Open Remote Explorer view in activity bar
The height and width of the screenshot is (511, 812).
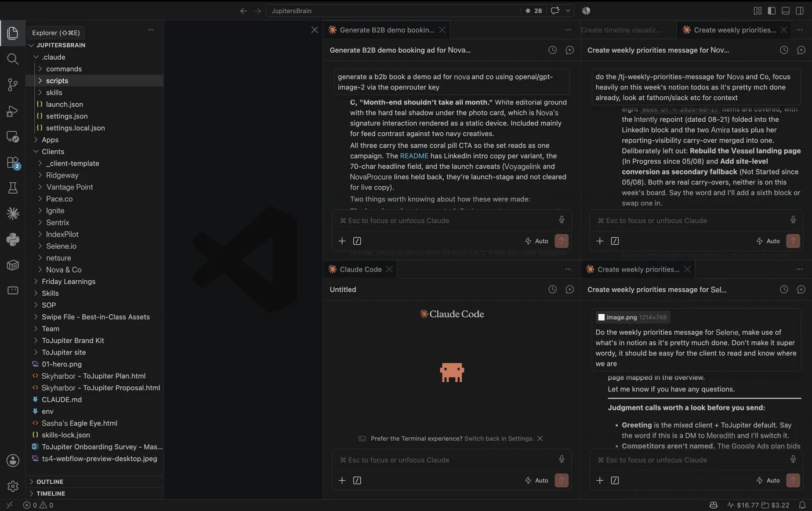[13, 137]
